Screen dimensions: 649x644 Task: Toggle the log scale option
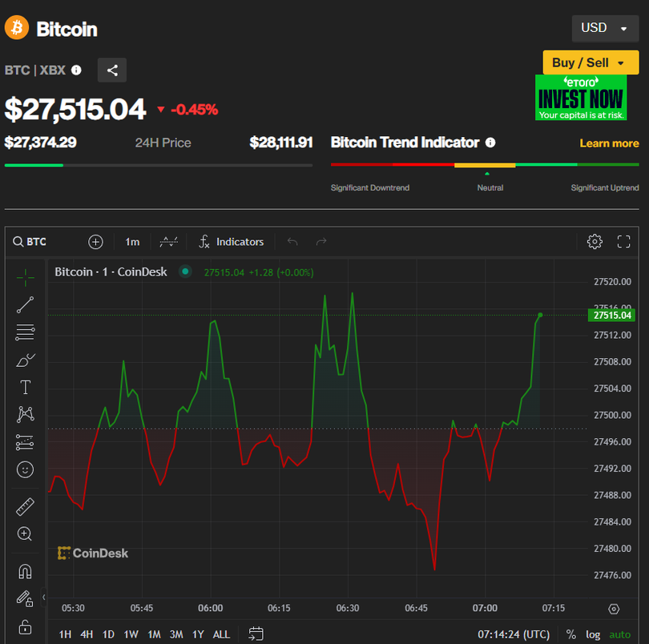(x=593, y=634)
